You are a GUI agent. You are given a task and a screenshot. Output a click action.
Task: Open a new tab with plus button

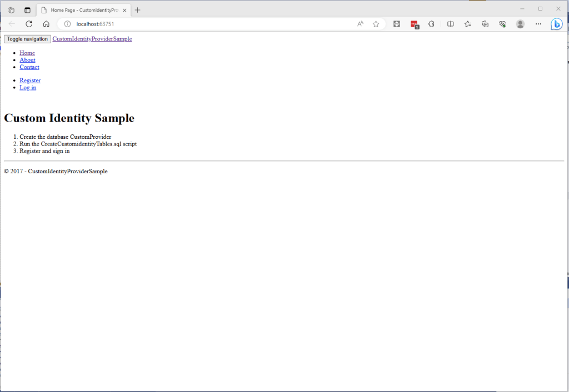click(138, 10)
